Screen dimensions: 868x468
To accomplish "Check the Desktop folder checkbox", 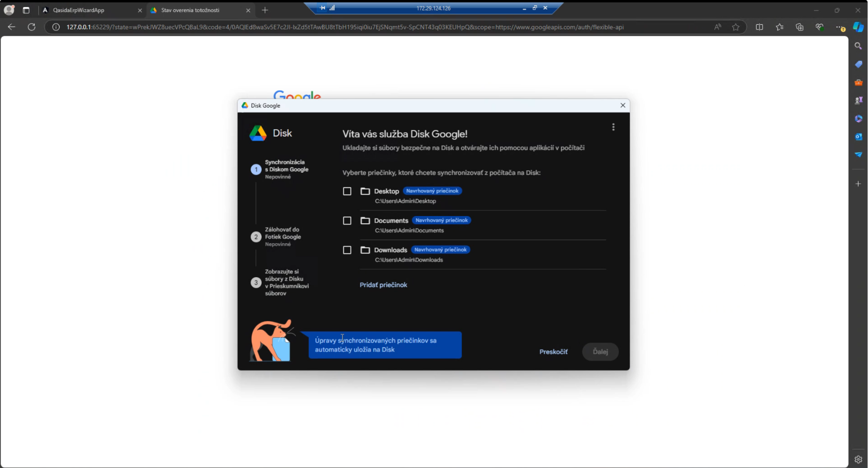I will point(347,191).
